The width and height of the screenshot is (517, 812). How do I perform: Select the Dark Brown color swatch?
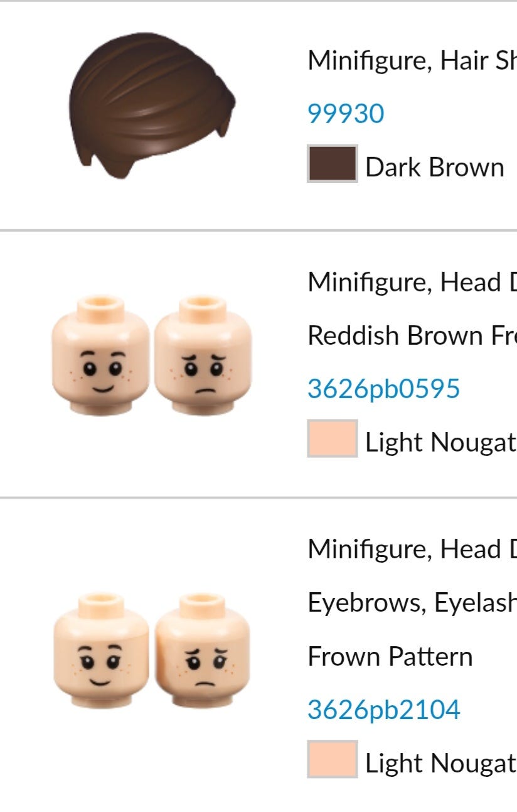click(332, 164)
